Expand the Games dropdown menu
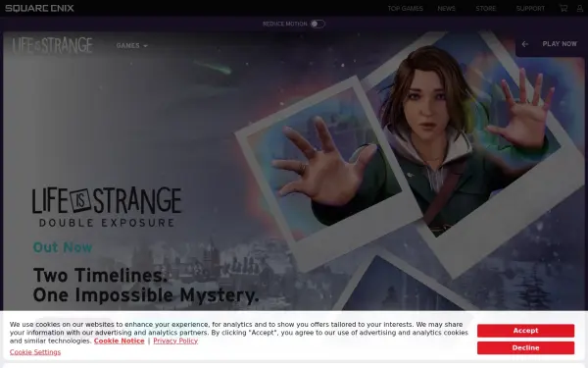The image size is (588, 368). pos(131,45)
